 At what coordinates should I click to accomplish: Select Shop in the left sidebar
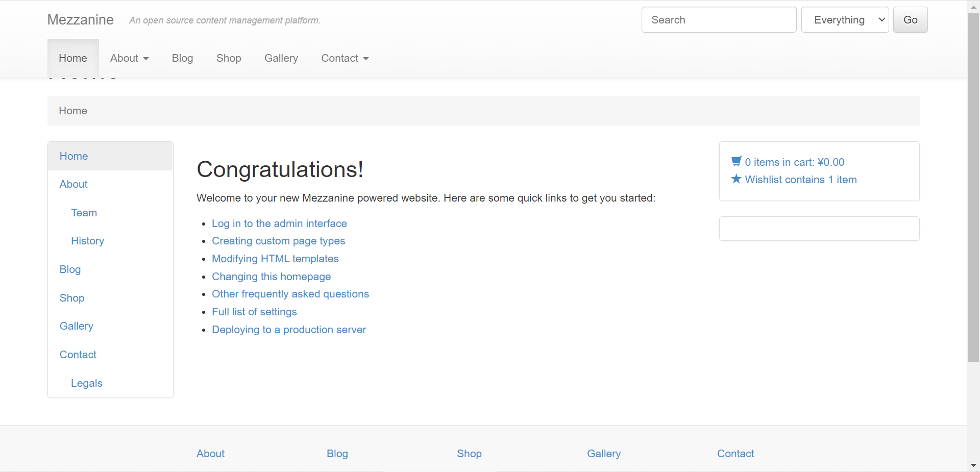pos(110,298)
